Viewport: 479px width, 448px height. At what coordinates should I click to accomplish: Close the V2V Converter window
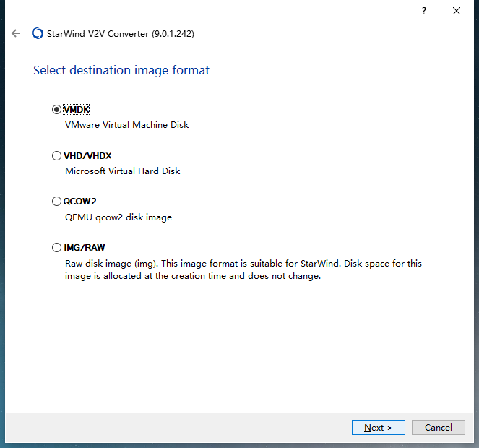[457, 11]
